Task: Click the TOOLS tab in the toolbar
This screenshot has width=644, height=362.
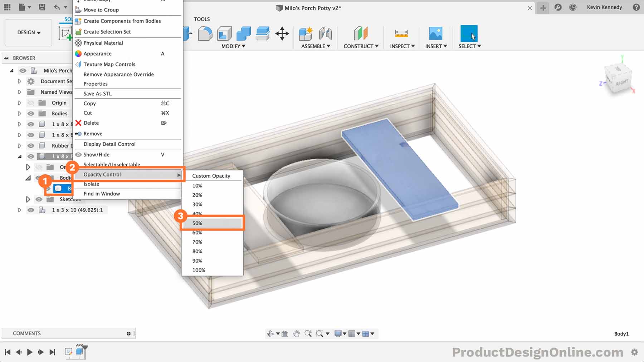Action: (202, 19)
